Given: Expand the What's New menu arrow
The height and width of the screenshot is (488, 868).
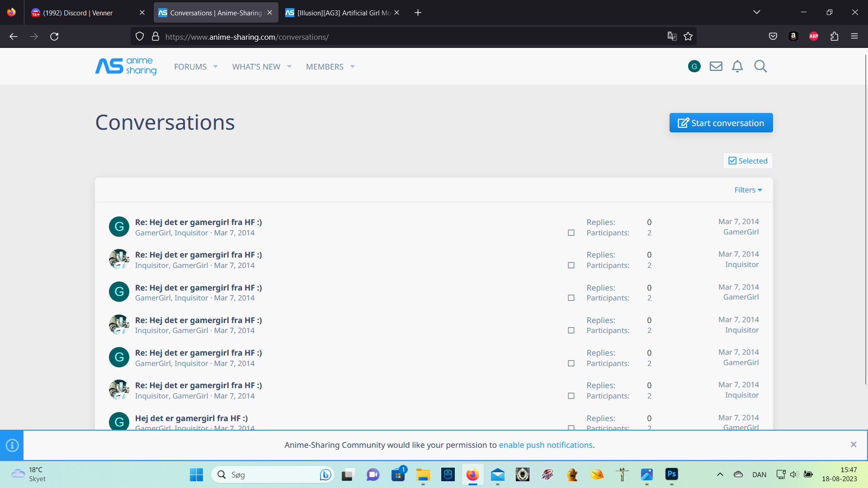Looking at the screenshot, I should click(x=289, y=66).
